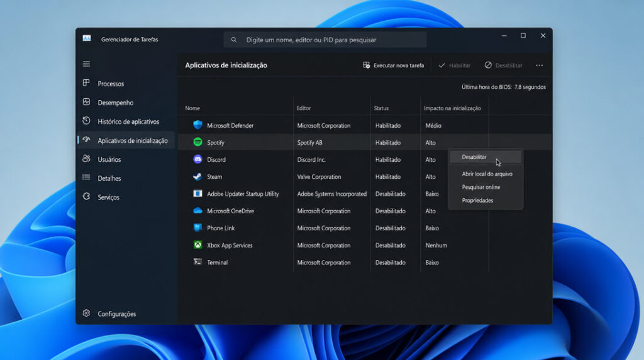
Task: Select the Phone Link row name
Action: 221,228
